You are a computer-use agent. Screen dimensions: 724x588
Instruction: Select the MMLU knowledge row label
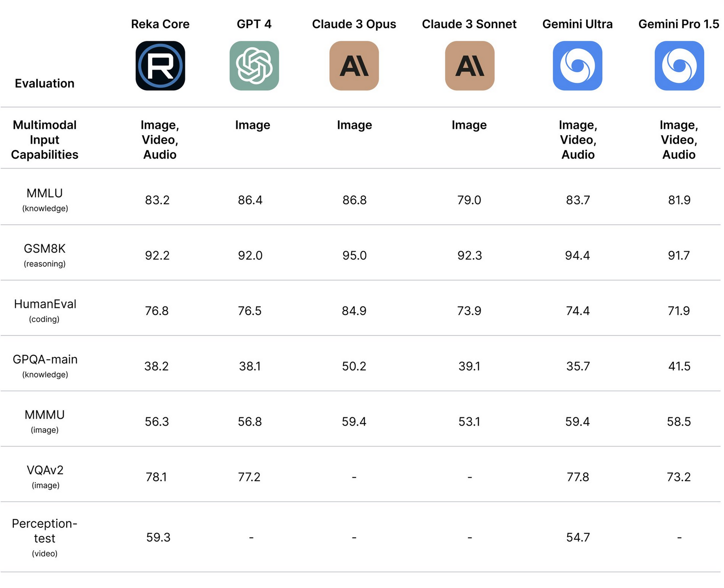[45, 199]
